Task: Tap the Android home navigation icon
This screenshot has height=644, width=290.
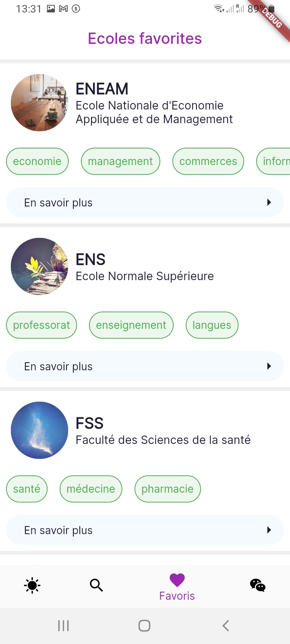Action: (x=144, y=625)
